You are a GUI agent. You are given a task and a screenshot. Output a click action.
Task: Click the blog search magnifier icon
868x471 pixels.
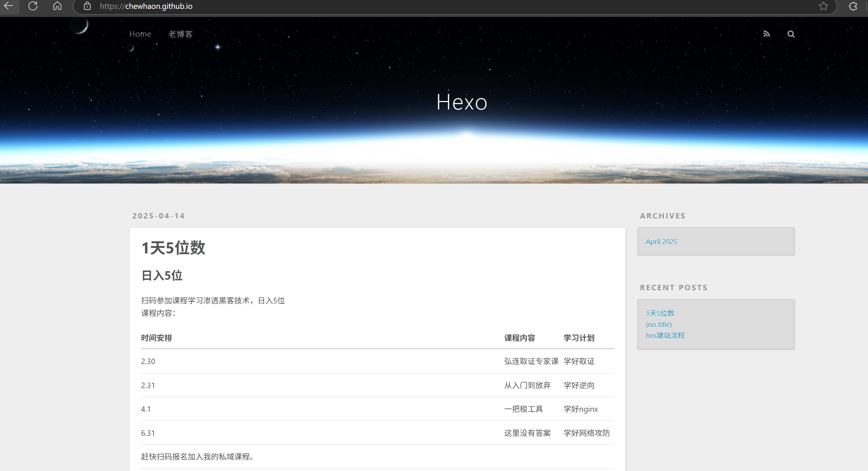point(791,34)
